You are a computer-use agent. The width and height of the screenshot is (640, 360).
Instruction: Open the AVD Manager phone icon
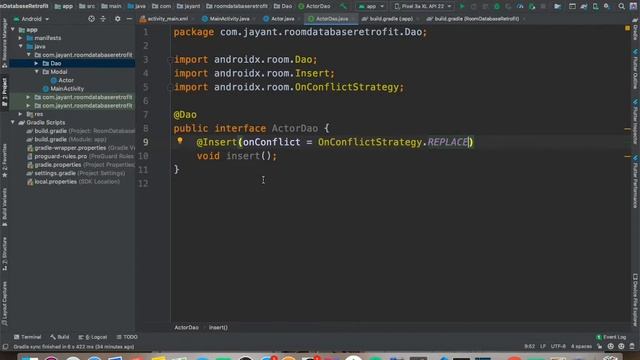tap(596, 6)
